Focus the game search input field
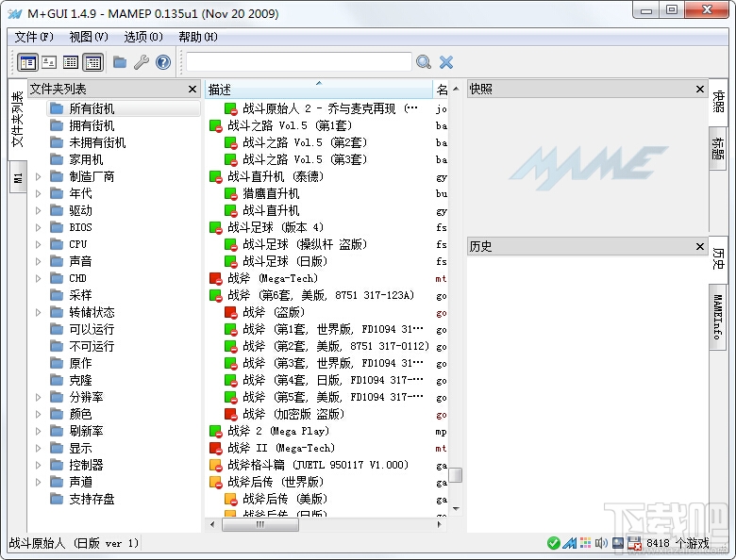This screenshot has width=736, height=560. pyautogui.click(x=299, y=62)
